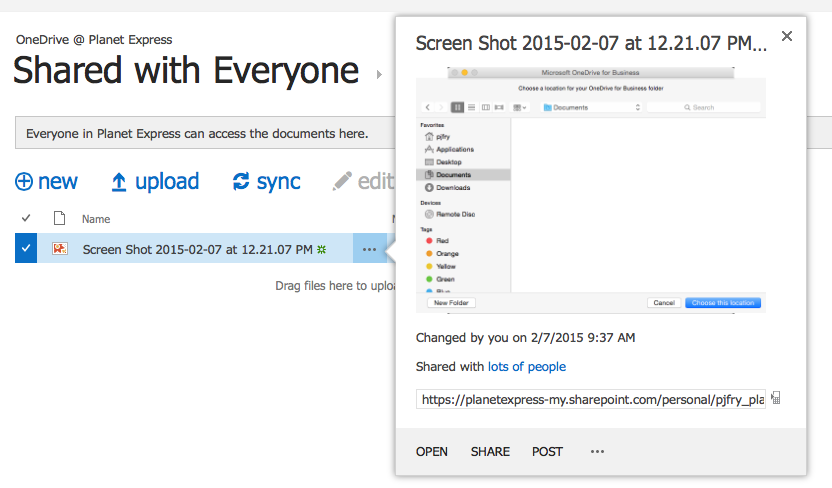The height and width of the screenshot is (488, 832).
Task: Open the Screen Shot 2015-02-07 file name
Action: tap(197, 249)
